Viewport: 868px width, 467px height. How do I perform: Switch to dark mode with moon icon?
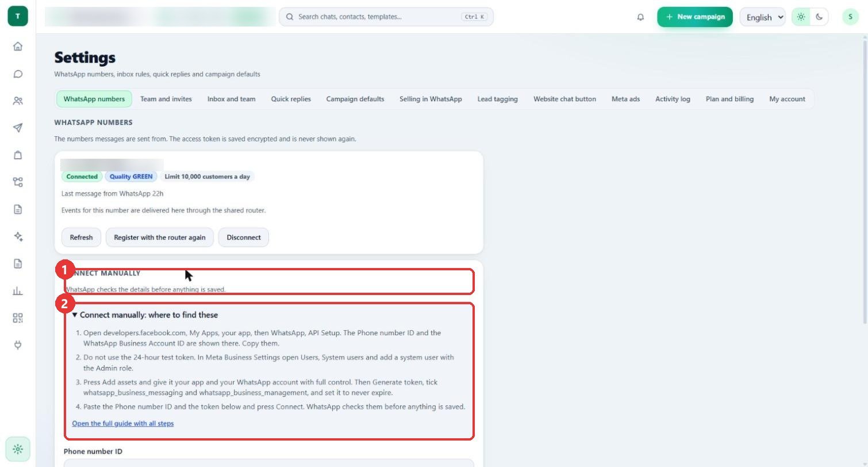819,17
